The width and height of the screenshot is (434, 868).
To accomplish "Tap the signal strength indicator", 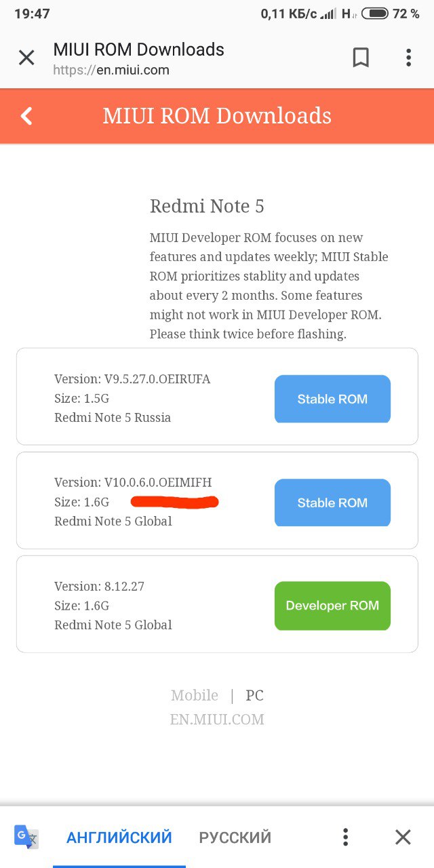I will coord(328,13).
